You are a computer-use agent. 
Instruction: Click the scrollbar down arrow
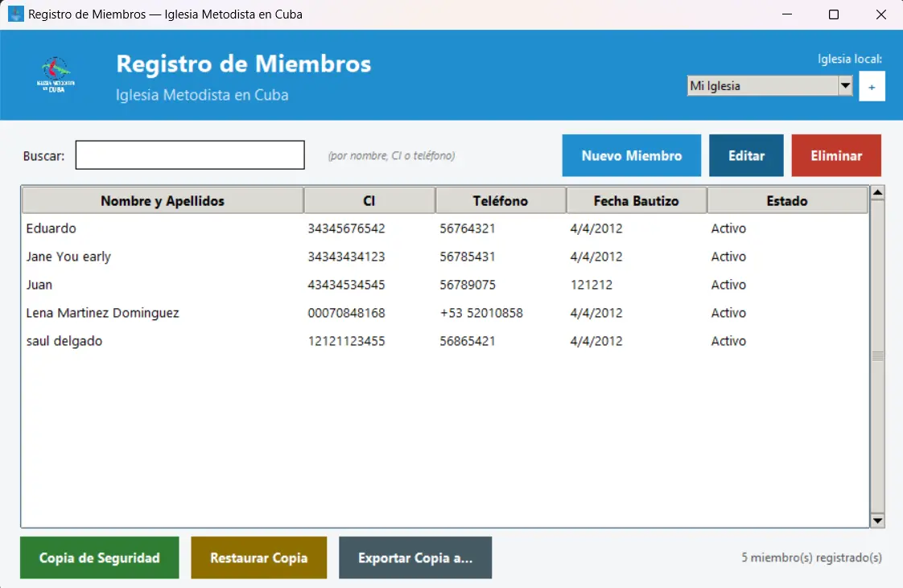(877, 520)
